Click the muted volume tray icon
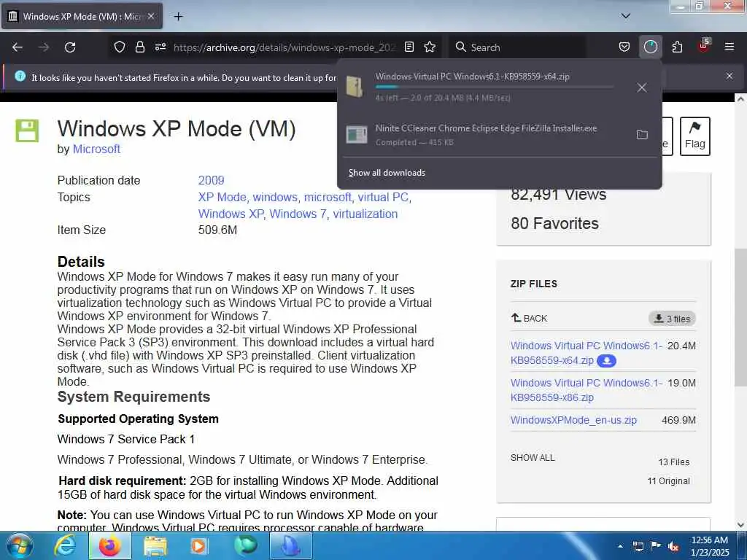This screenshot has height=560, width=747. coord(673,546)
